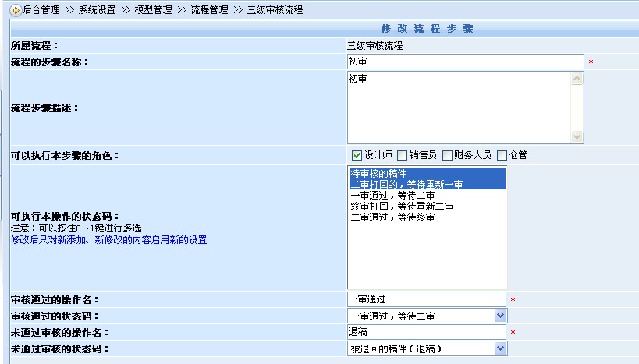639x364 pixels.
Task: Go to 系统设置 breadcrumb
Action: click(x=97, y=10)
